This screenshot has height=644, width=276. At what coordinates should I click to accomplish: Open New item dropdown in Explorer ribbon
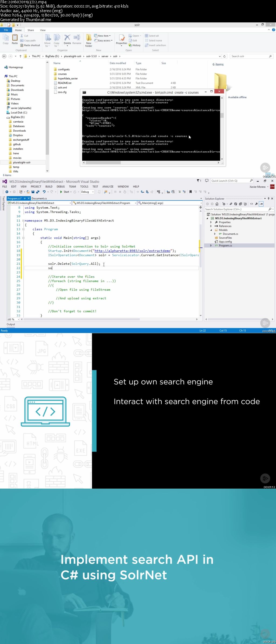pos(102,36)
